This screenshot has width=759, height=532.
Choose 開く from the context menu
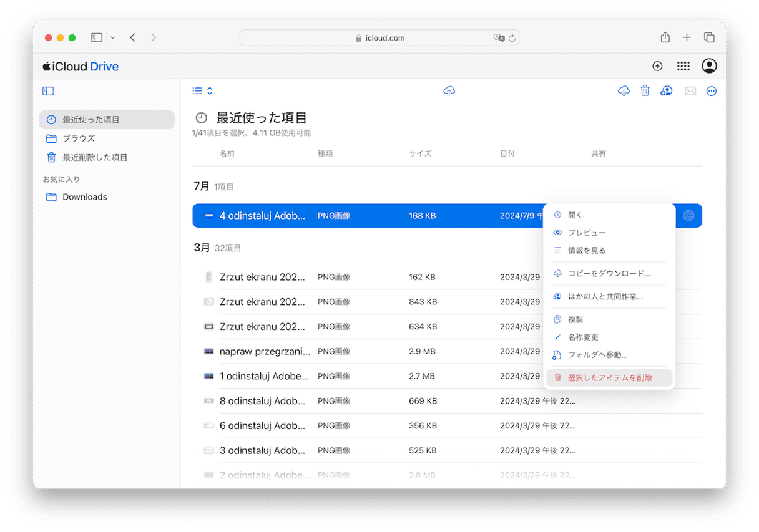(x=609, y=215)
